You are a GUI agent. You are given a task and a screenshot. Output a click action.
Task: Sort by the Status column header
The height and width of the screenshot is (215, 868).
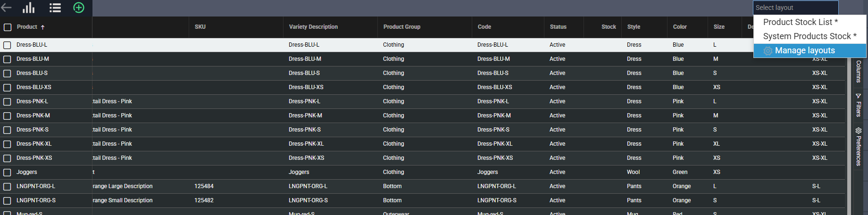click(x=558, y=27)
